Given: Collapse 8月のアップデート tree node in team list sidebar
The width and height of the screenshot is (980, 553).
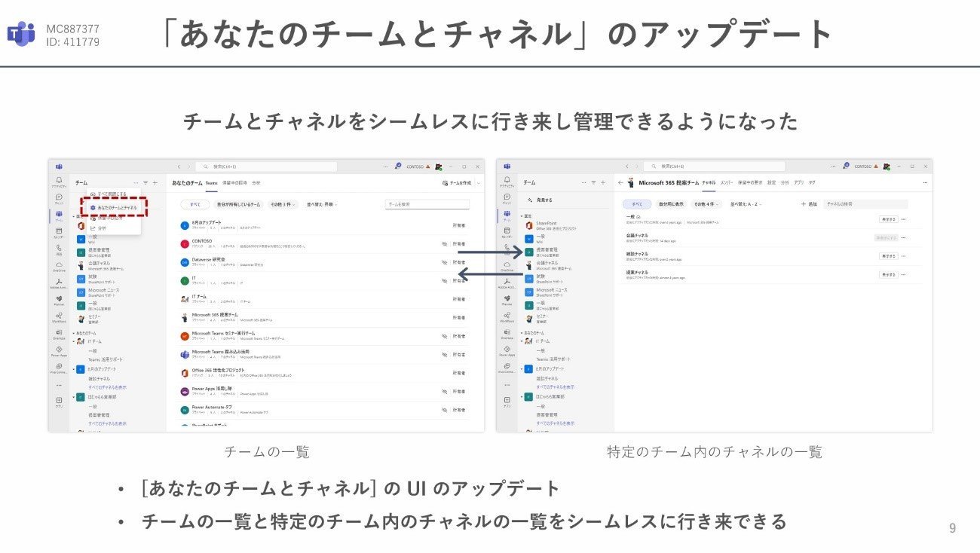Looking at the screenshot, I should [x=74, y=369].
